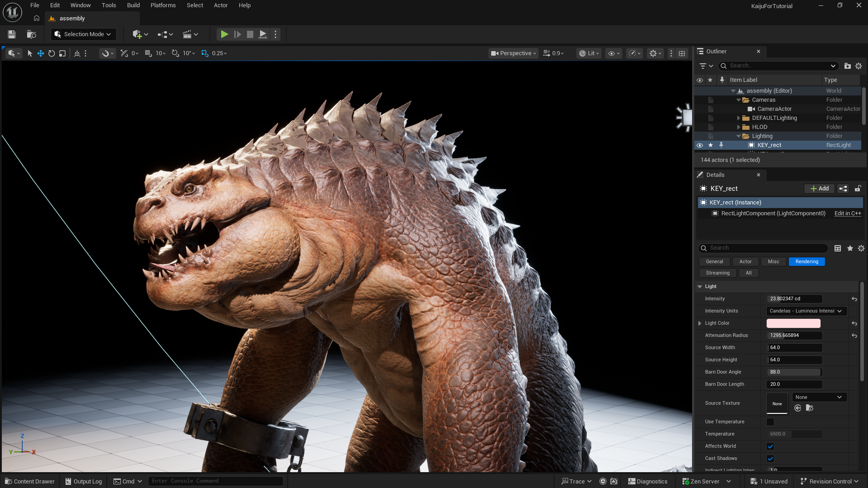The image size is (868, 488).
Task: Open the File menu
Action: [x=35, y=5]
